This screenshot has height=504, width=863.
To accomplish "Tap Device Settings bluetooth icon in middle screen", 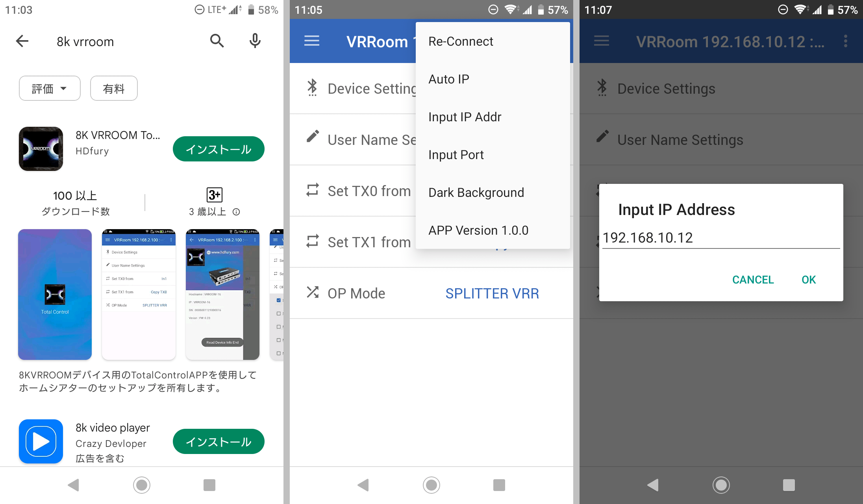I will (x=312, y=87).
